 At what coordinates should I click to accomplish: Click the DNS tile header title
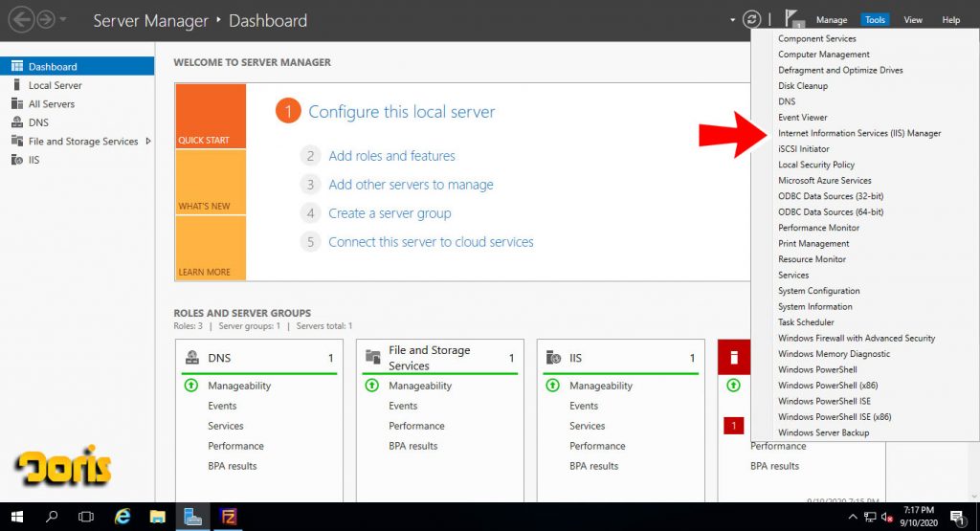[219, 357]
